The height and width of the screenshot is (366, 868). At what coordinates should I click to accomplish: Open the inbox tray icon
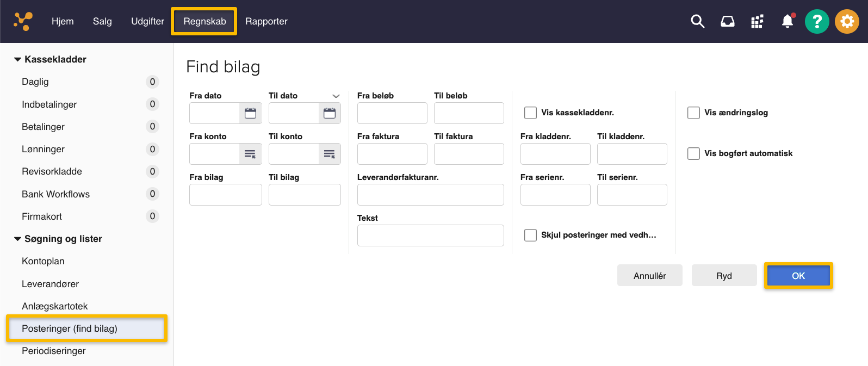(x=727, y=21)
